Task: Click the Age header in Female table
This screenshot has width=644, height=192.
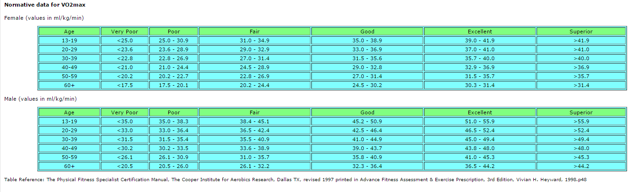Action: pos(69,32)
